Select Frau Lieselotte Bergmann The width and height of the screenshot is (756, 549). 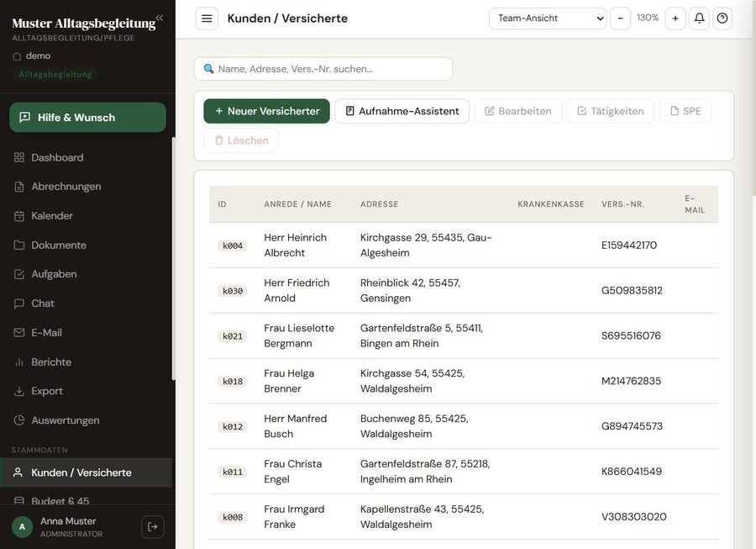[x=299, y=335]
